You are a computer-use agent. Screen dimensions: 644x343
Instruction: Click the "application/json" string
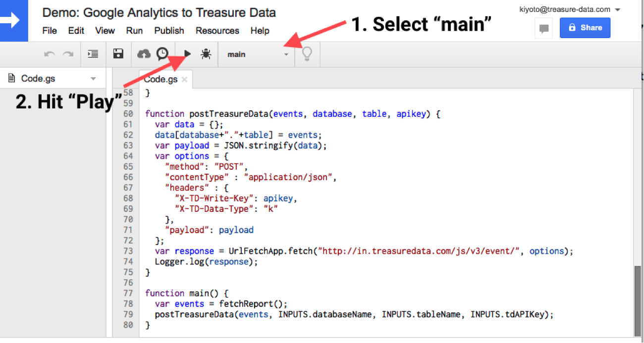(x=288, y=177)
